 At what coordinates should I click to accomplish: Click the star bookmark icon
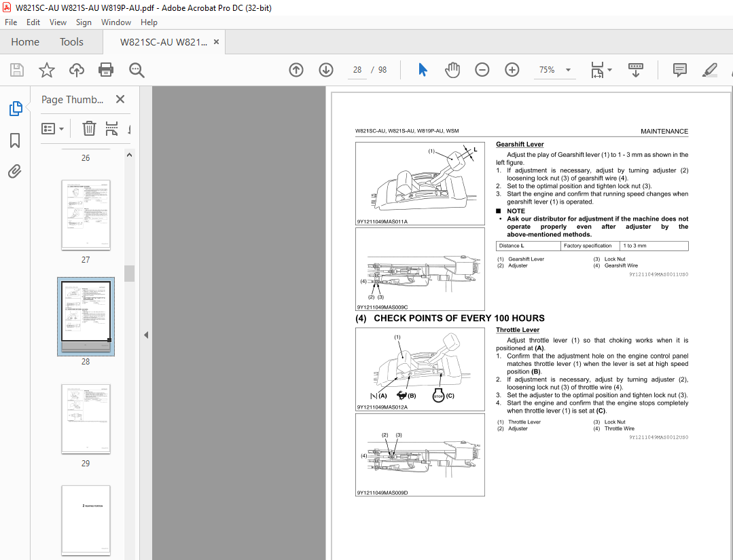pyautogui.click(x=47, y=70)
